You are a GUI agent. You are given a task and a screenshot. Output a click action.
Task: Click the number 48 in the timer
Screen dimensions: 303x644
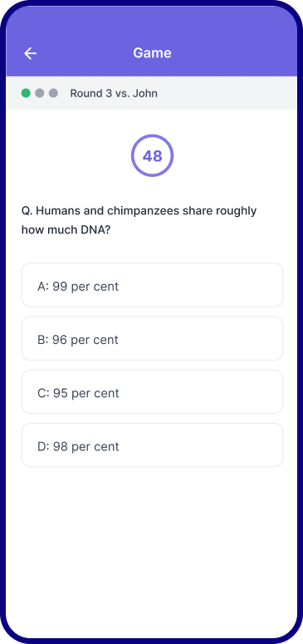[x=152, y=156]
